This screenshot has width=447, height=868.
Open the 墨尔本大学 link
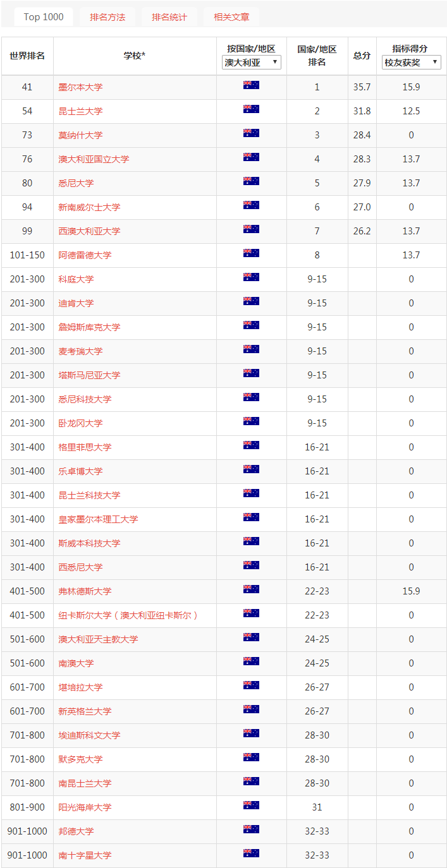(x=80, y=87)
